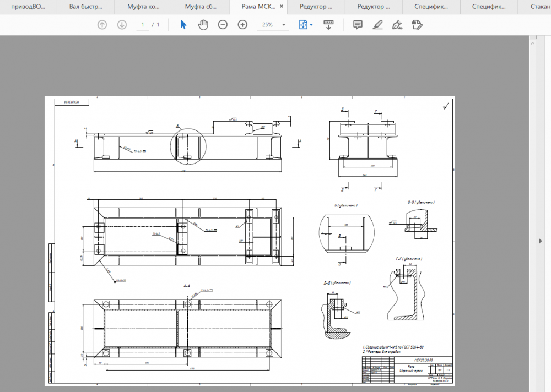Zoom out with minus button

(223, 25)
